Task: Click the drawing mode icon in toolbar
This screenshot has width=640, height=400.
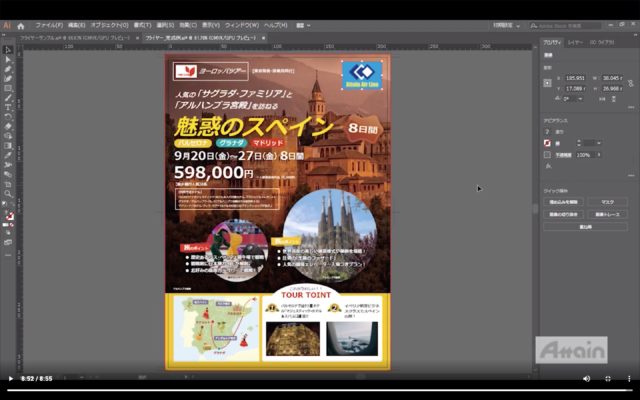Action: [8, 233]
